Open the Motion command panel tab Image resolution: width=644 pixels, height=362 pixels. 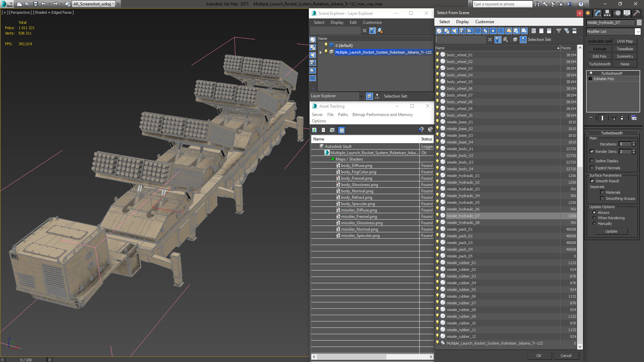[x=617, y=13]
